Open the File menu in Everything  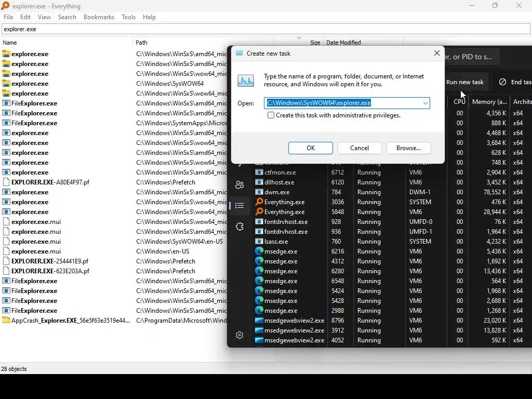8,17
